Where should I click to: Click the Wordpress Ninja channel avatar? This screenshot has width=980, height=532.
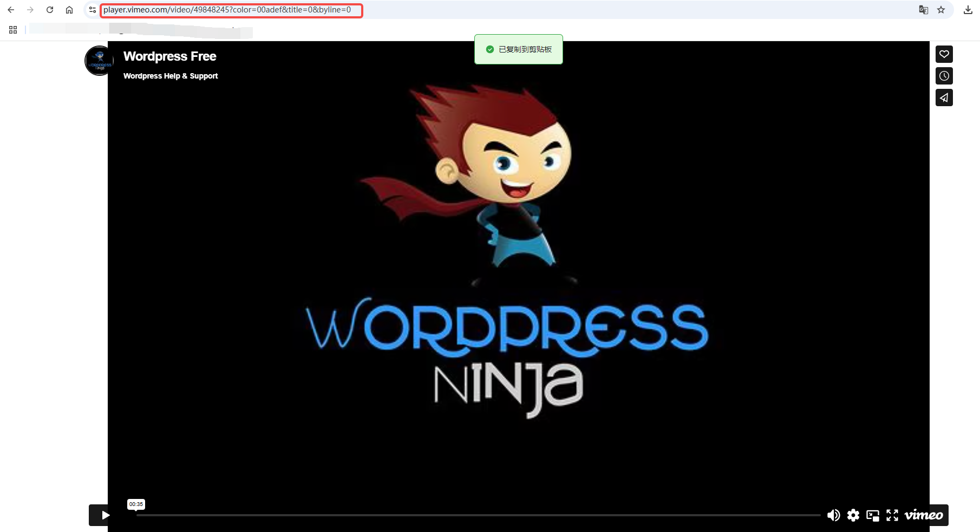point(98,61)
